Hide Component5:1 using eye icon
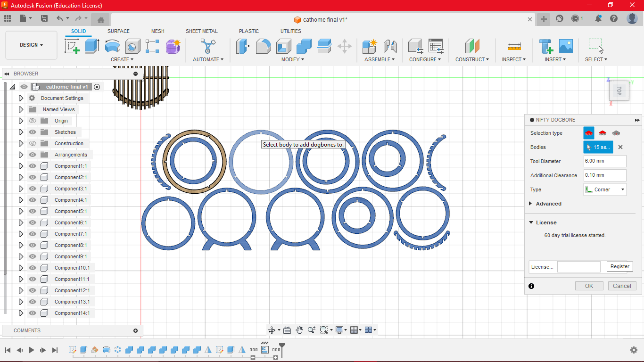The width and height of the screenshot is (644, 362). pos(33,211)
